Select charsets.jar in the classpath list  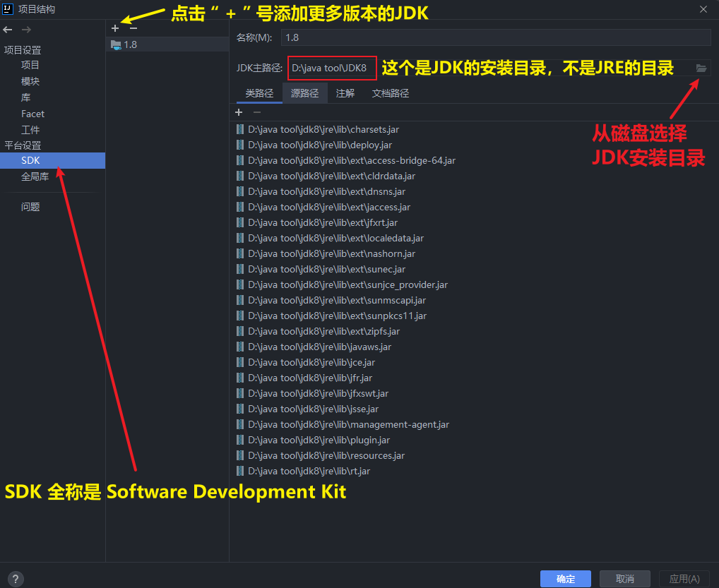323,129
